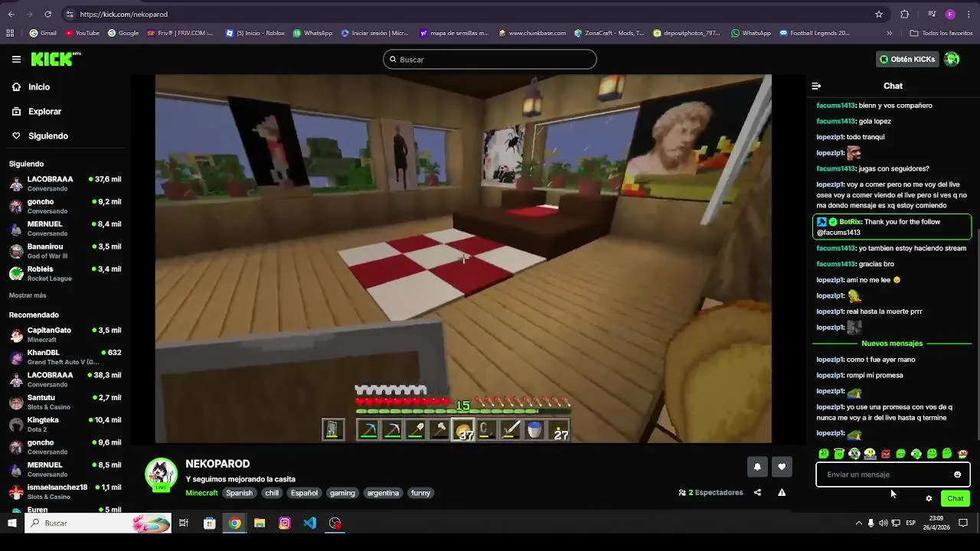Viewport: 980px width, 551px height.
Task: Open browser extensions icon
Action: [904, 14]
